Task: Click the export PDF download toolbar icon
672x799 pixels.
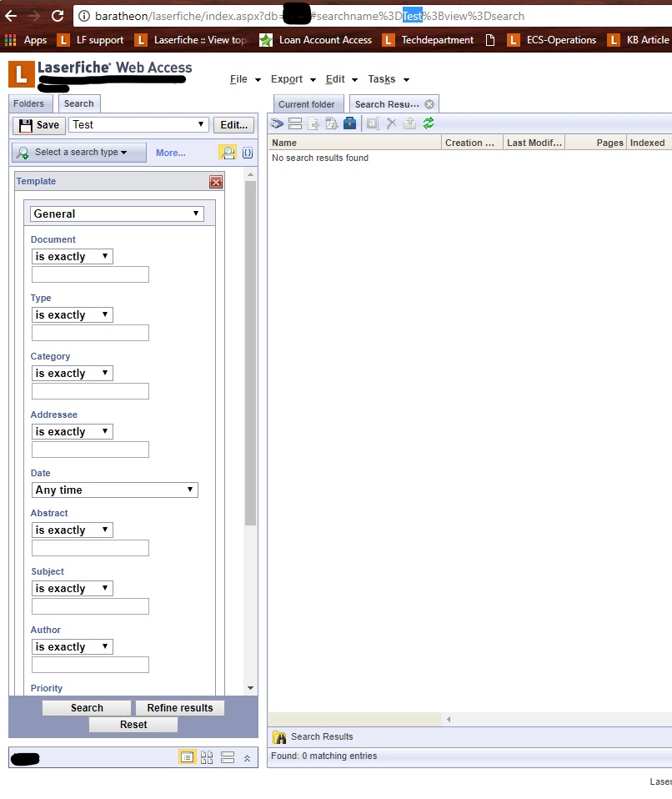Action: point(331,123)
